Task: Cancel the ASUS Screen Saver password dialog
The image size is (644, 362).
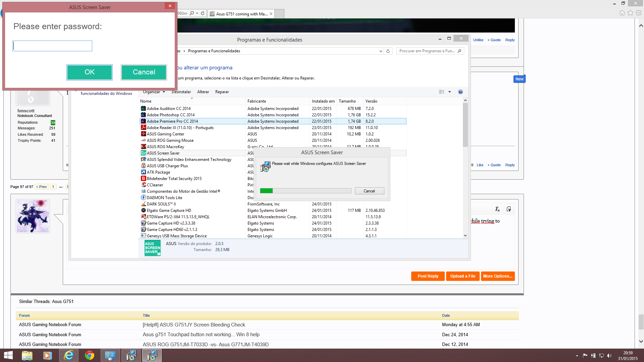Action: [x=144, y=72]
